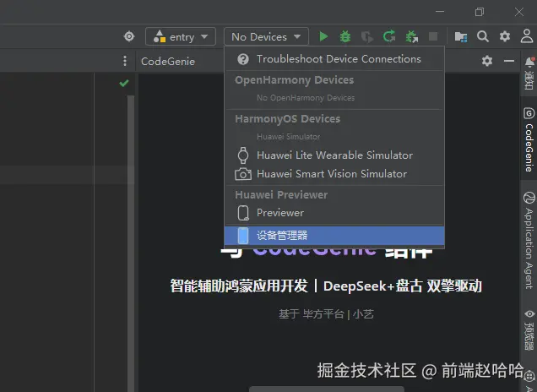The width and height of the screenshot is (537, 392).
Task: Click the stop square icon
Action: tap(433, 36)
